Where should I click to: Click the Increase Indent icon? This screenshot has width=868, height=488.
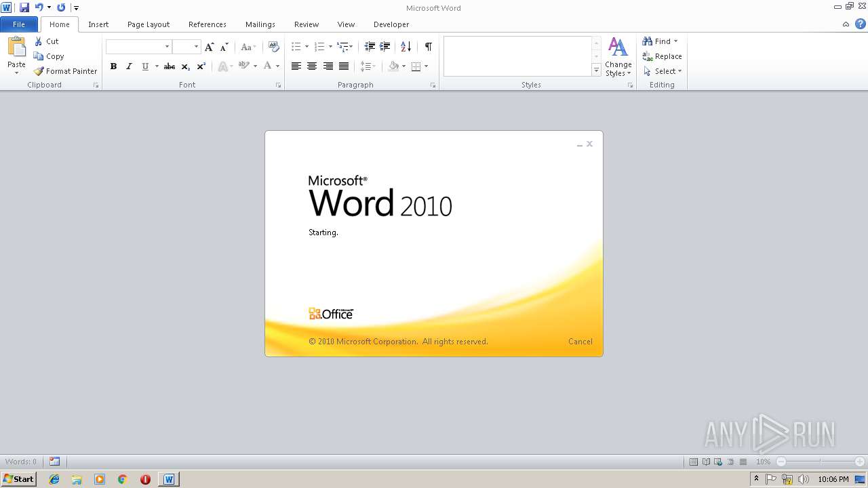[x=384, y=47]
